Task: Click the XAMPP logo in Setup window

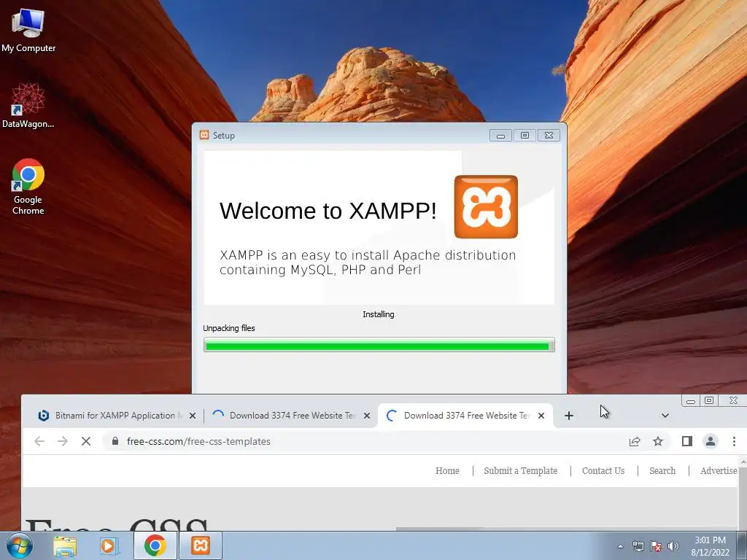Action: (486, 206)
